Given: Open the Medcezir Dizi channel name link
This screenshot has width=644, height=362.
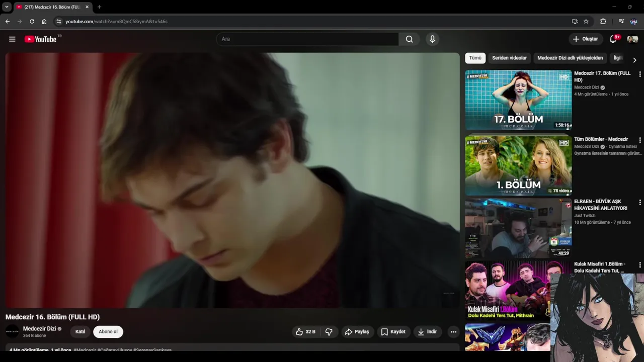Looking at the screenshot, I should 39,329.
